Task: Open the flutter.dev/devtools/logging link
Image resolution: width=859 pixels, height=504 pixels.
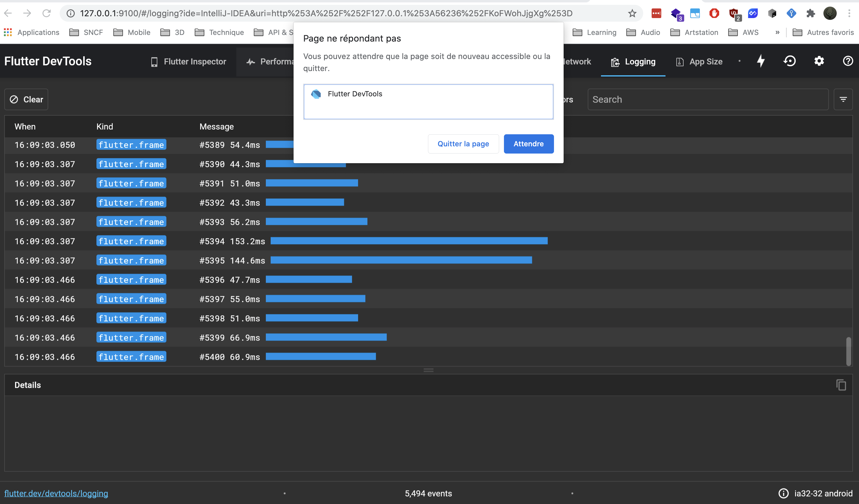Action: [x=56, y=493]
